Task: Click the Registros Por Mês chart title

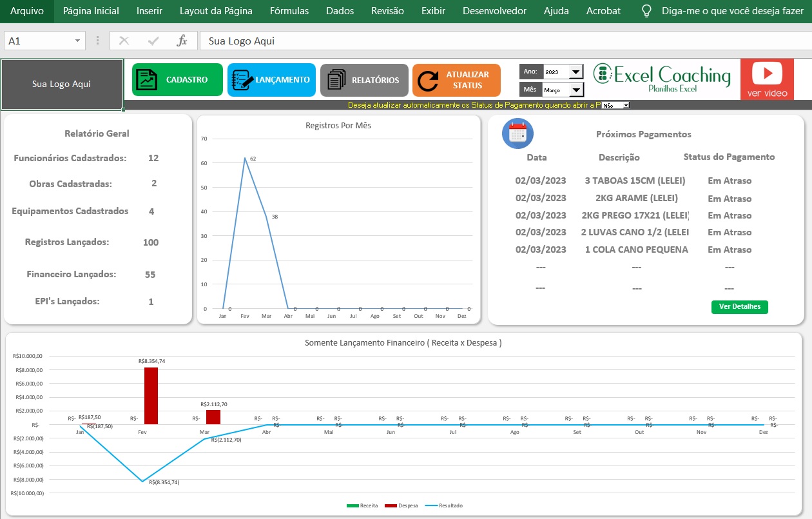Action: point(338,126)
